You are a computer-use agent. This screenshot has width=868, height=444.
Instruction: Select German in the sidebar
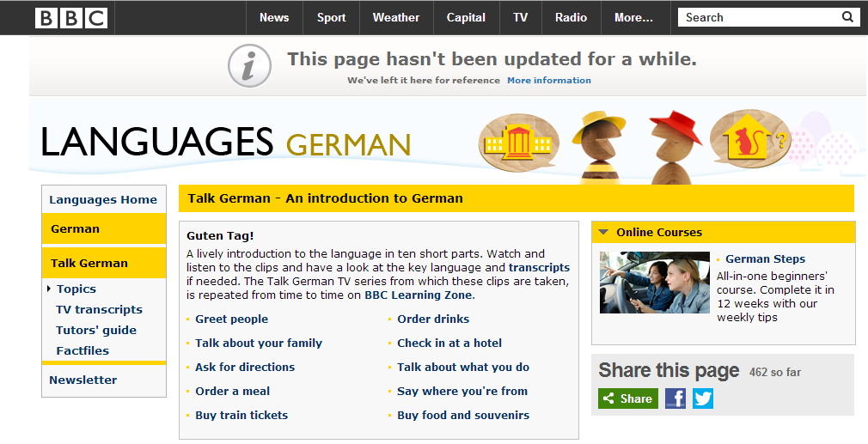(x=103, y=228)
